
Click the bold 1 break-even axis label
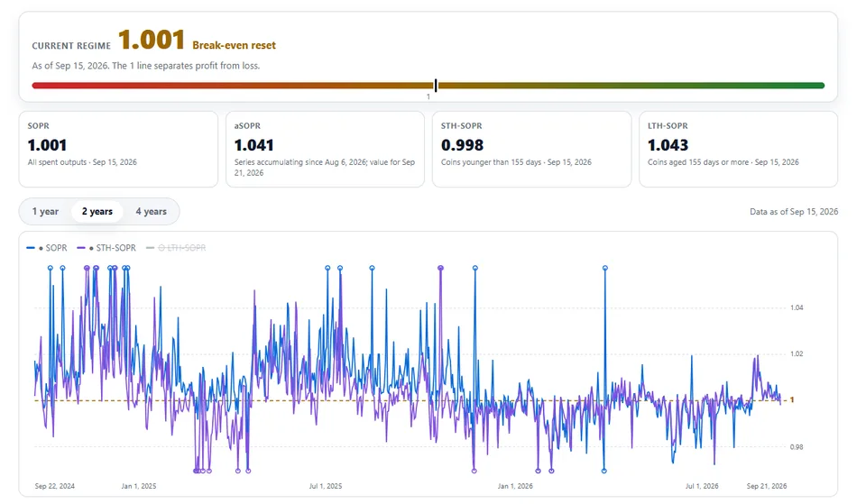(x=792, y=400)
